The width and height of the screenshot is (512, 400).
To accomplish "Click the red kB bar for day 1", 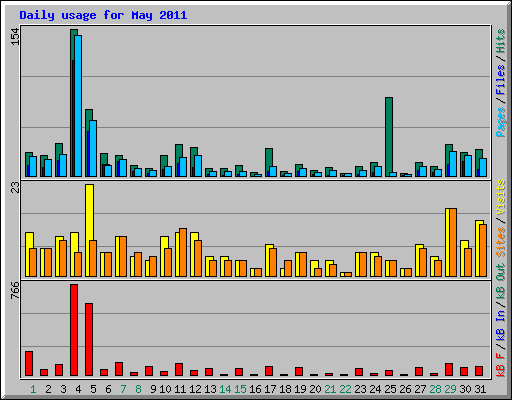I will [29, 364].
